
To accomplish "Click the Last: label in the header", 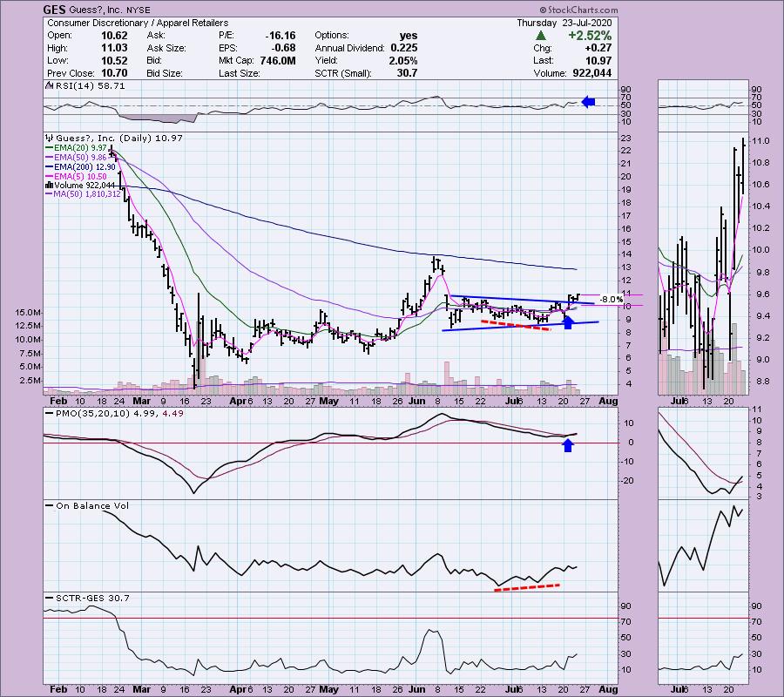I will click(543, 60).
